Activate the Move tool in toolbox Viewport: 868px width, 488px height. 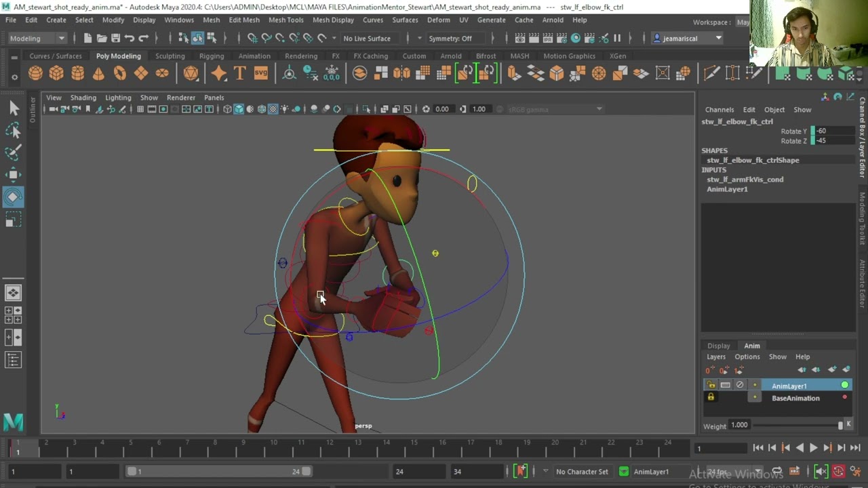(14, 175)
